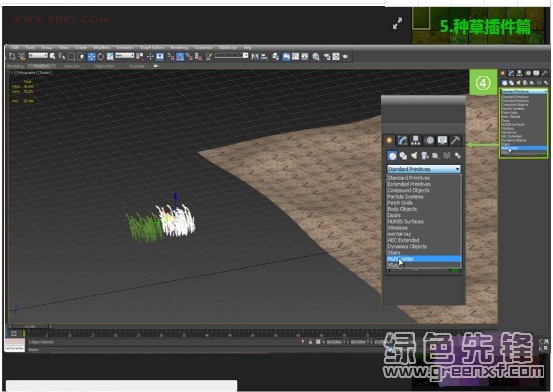Screen dimensions: 553x392
Task: Switch to the Populate ribbon tab
Action: coord(137,66)
